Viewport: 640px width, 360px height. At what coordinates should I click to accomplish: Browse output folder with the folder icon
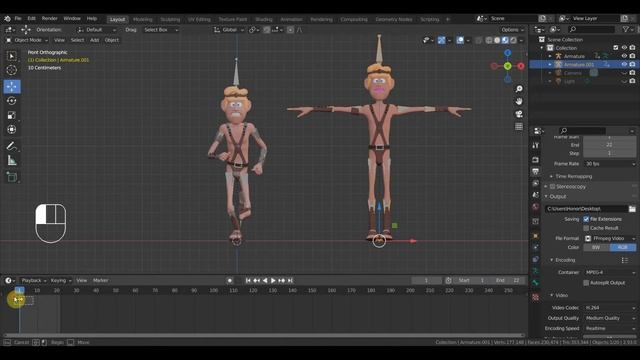pos(632,209)
